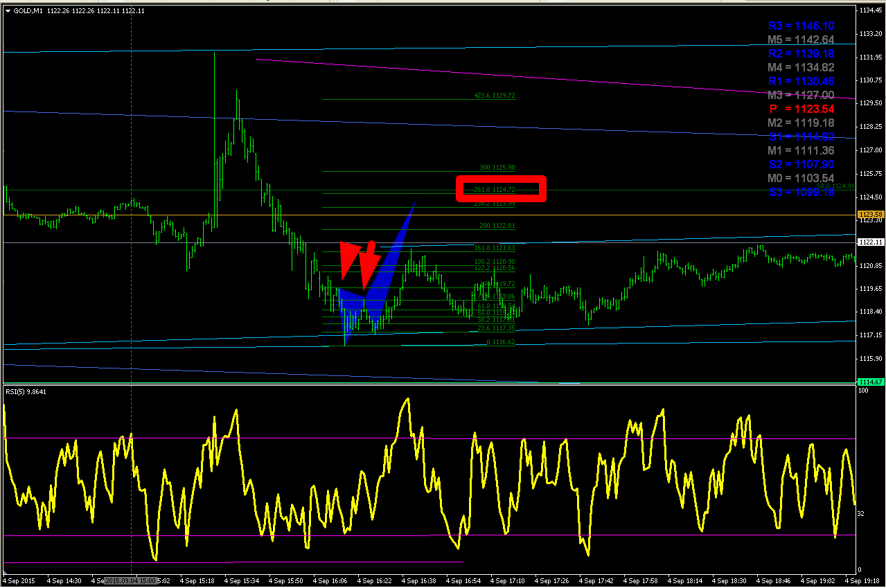Click the R3 = 1146.10 resistance label

tap(801, 26)
